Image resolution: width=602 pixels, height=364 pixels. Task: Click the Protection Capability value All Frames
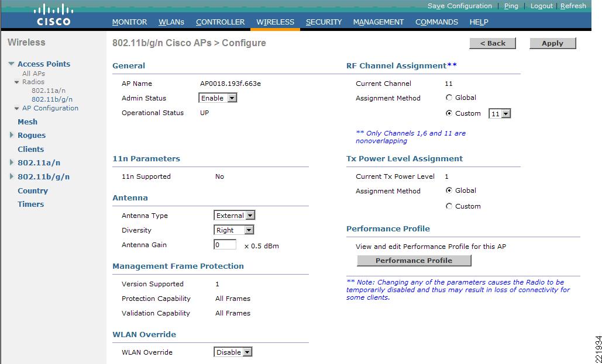tap(233, 299)
